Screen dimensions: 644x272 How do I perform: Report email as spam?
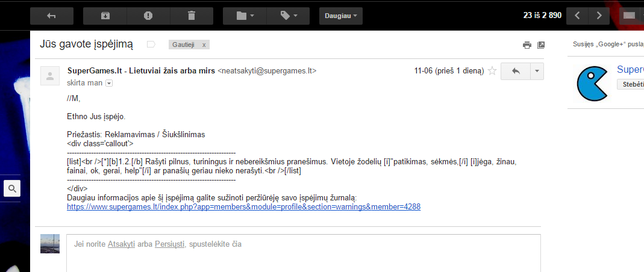click(x=148, y=16)
